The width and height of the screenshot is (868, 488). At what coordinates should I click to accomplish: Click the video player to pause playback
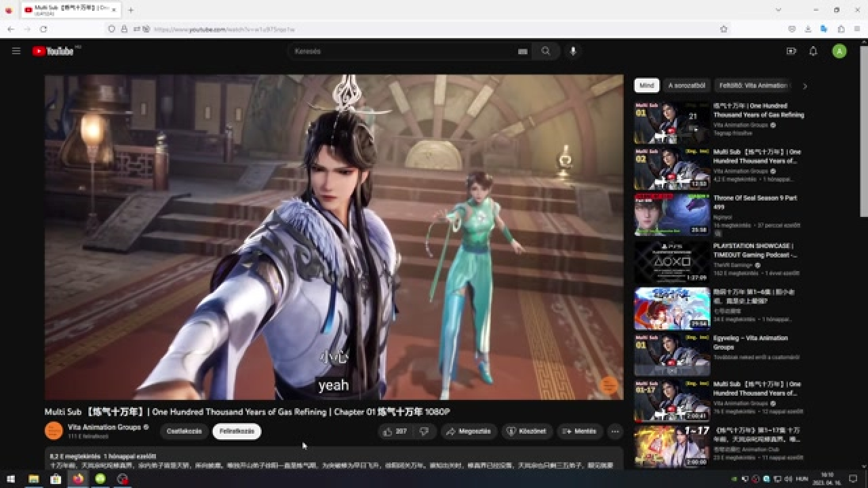tap(334, 237)
